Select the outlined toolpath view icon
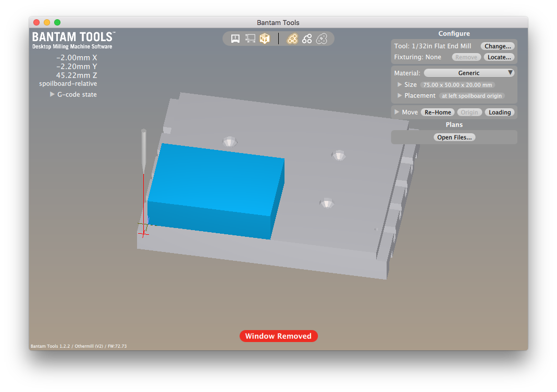Screen dimensions: 557x392 [322, 39]
